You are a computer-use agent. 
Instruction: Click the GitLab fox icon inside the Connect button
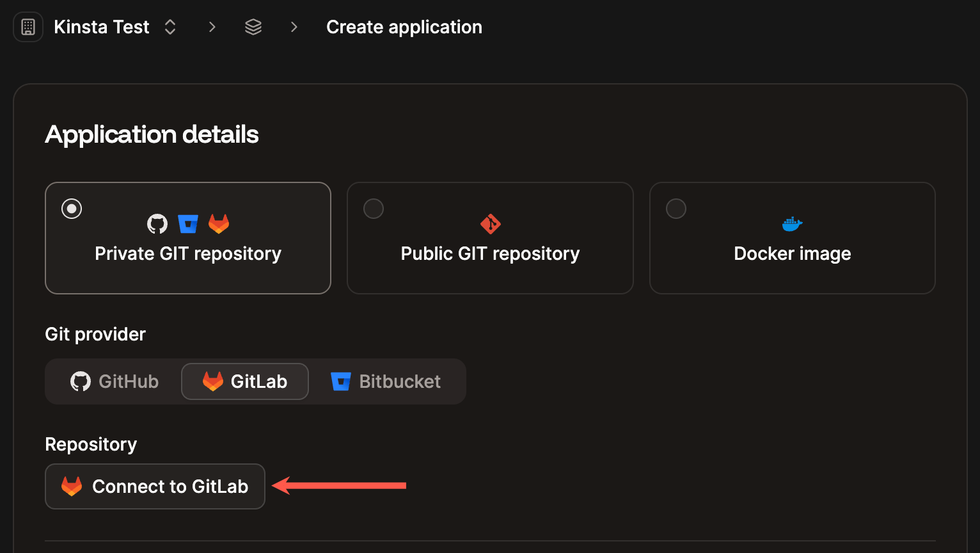point(72,486)
